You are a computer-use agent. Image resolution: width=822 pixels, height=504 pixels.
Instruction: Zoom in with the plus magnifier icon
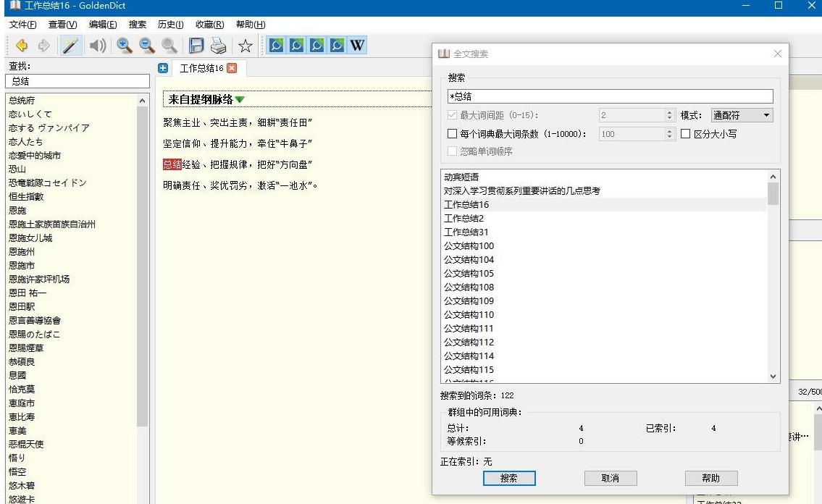coord(125,46)
